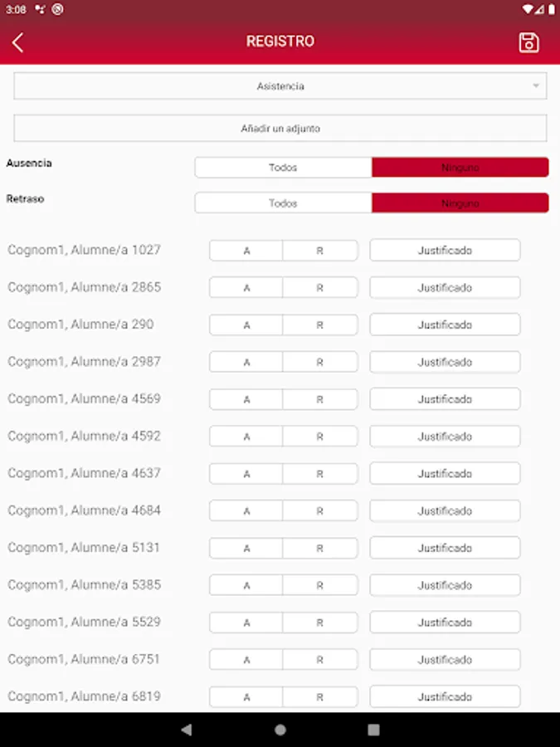The image size is (560, 747).
Task: Tap the Android home circle button
Action: coord(280,730)
